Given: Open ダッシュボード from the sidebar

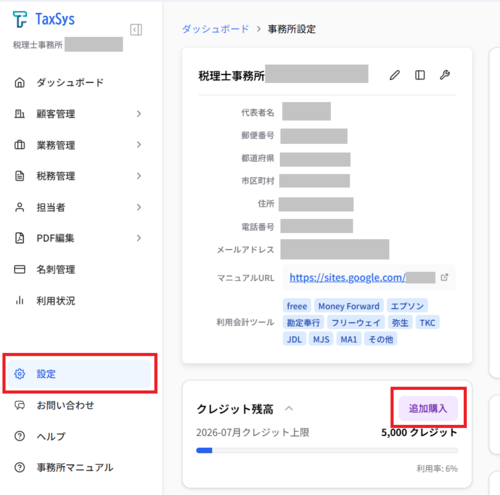Looking at the screenshot, I should (x=78, y=82).
